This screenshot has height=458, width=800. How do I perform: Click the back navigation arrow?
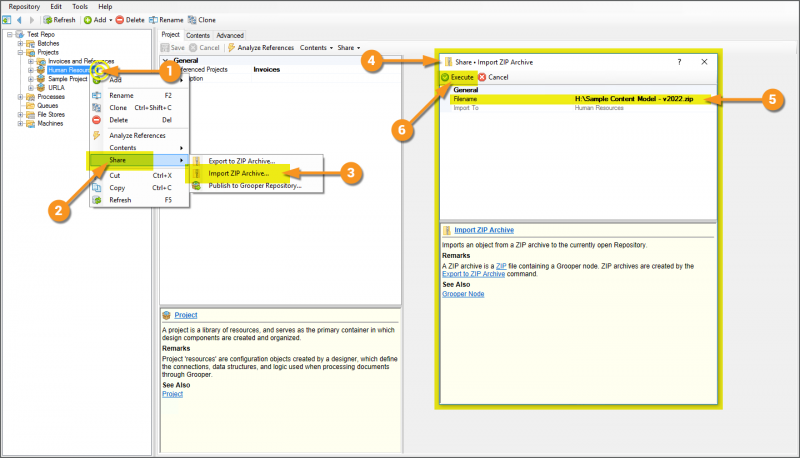click(x=20, y=20)
